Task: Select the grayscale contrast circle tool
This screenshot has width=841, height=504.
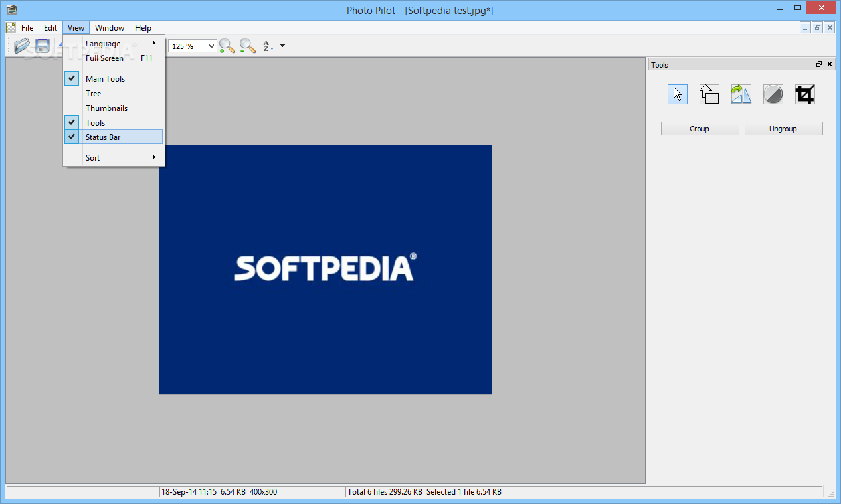Action: pos(773,94)
